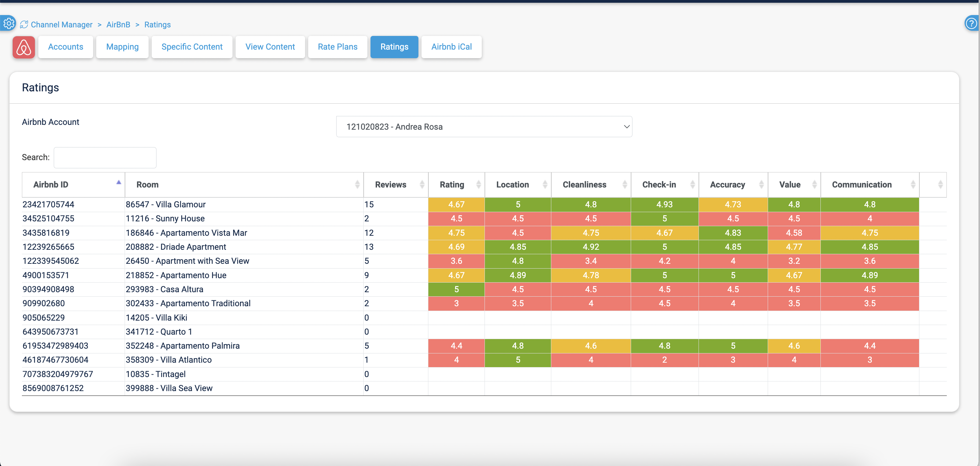Viewport: 980px width, 466px height.
Task: Sort table by Accuracy column arrows
Action: click(x=761, y=185)
